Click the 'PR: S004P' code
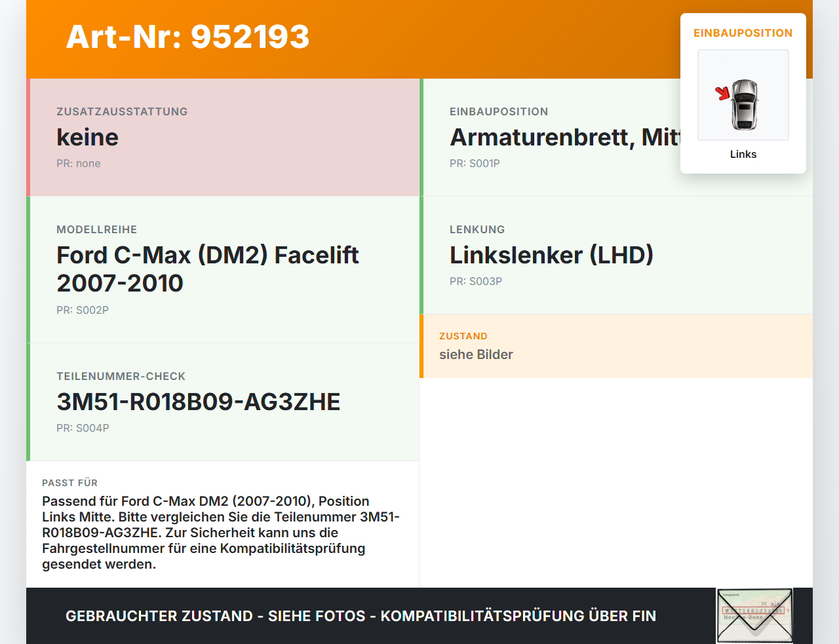839x644 pixels. point(83,428)
